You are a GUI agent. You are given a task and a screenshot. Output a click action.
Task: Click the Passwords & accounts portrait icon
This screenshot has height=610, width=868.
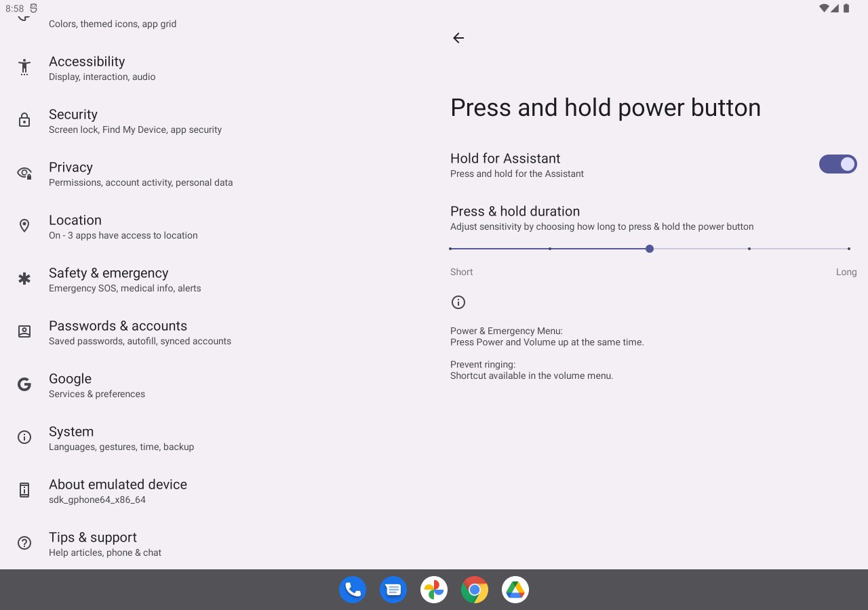pyautogui.click(x=24, y=331)
